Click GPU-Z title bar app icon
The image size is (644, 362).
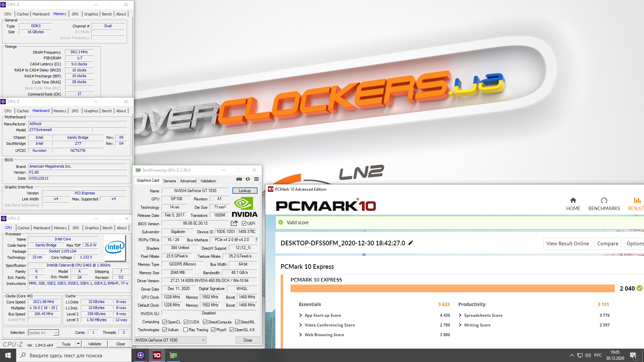(x=138, y=170)
